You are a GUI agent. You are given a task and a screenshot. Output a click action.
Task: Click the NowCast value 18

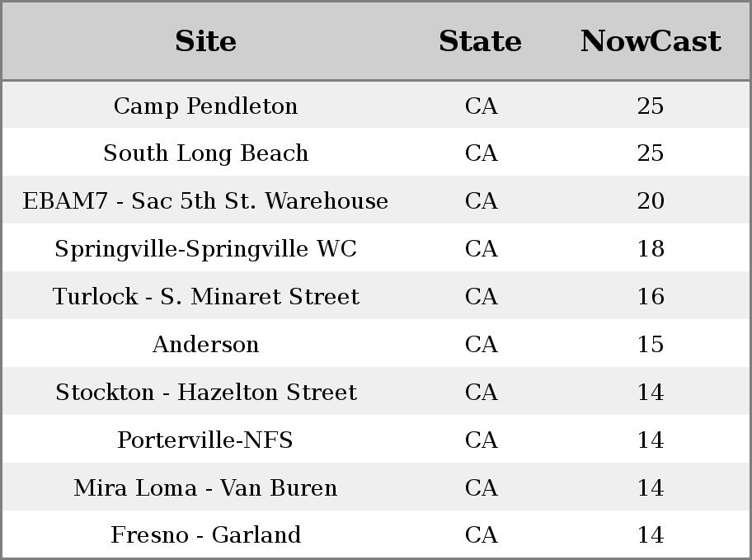pos(651,248)
